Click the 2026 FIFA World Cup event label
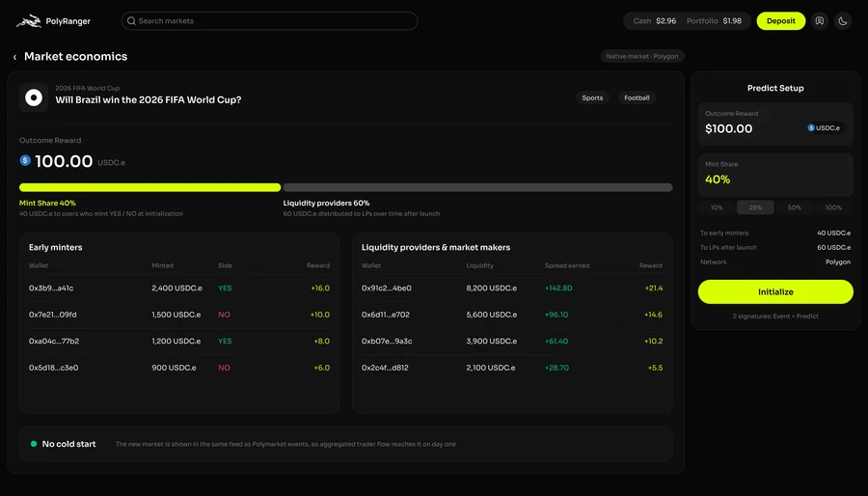This screenshot has width=868, height=496. tap(88, 88)
